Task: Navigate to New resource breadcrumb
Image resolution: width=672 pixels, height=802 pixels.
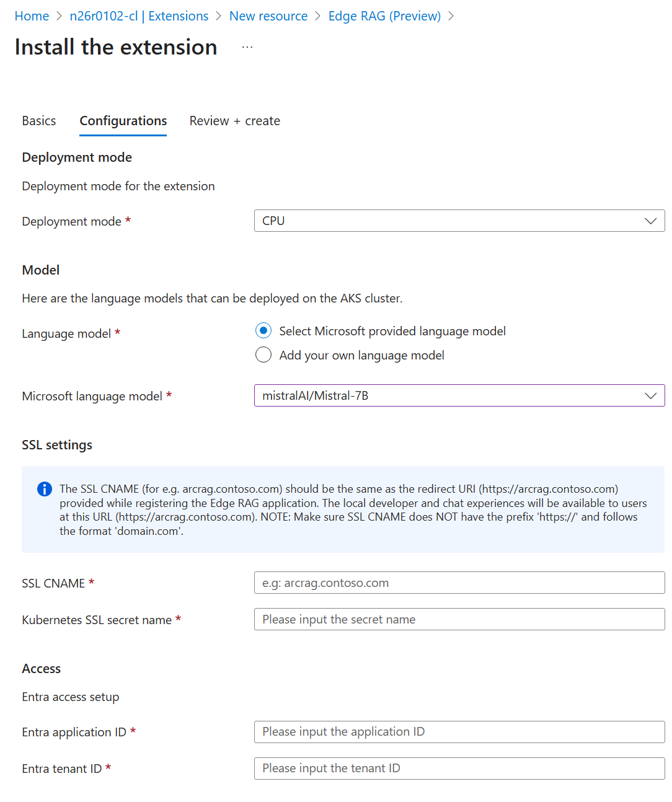Action: point(268,16)
